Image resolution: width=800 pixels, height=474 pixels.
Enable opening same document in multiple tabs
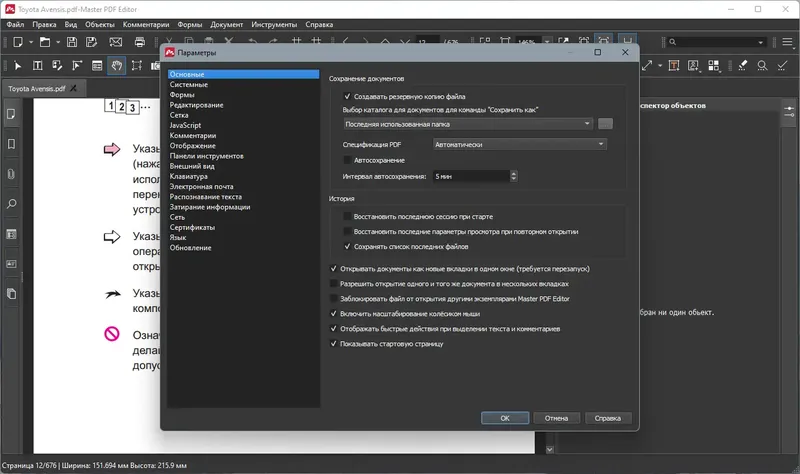coord(334,284)
